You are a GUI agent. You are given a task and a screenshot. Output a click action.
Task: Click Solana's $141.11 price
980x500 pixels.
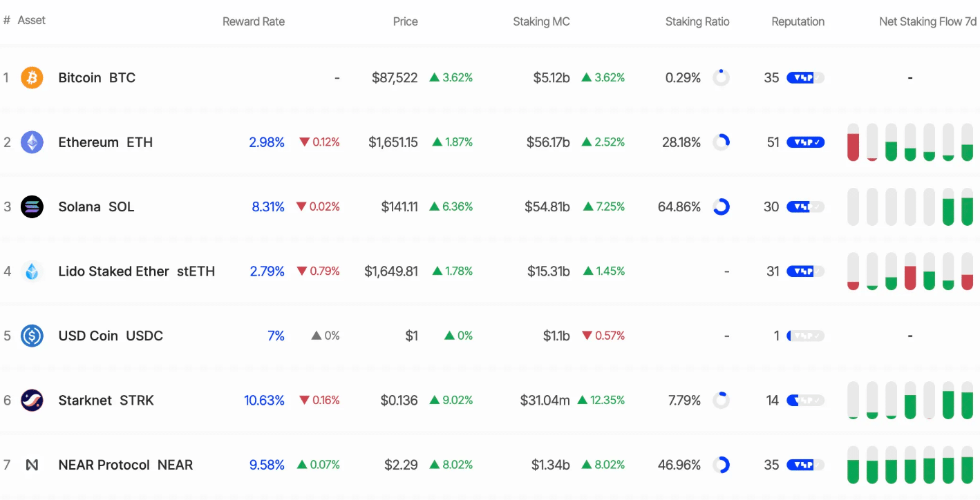click(x=399, y=206)
